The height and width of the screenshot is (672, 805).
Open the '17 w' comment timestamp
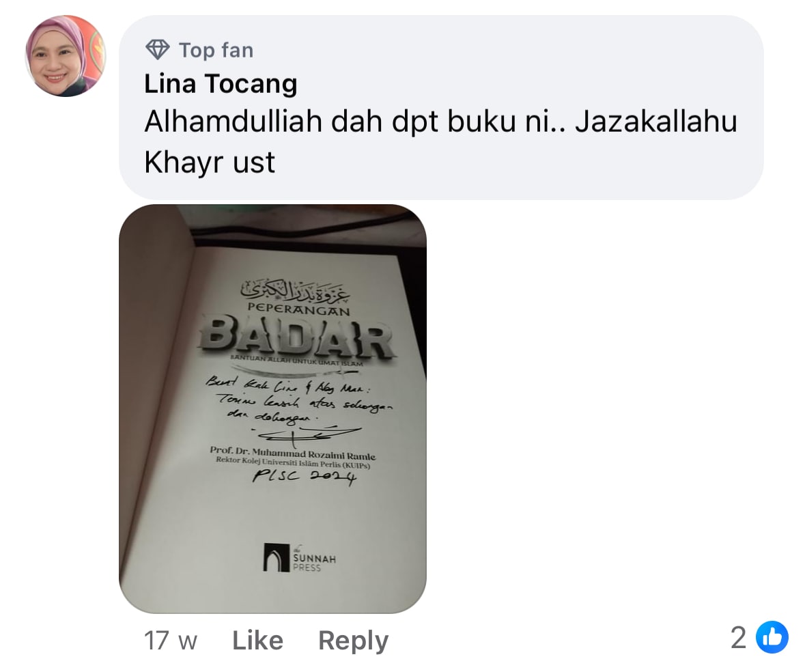pos(171,640)
